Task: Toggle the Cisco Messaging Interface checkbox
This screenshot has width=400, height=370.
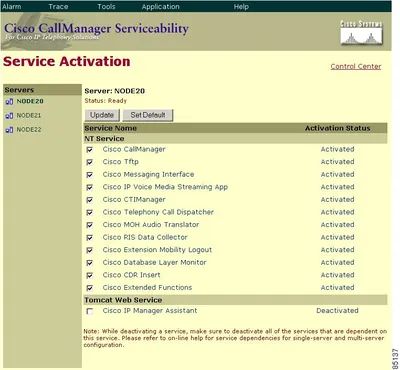Action: (x=90, y=175)
